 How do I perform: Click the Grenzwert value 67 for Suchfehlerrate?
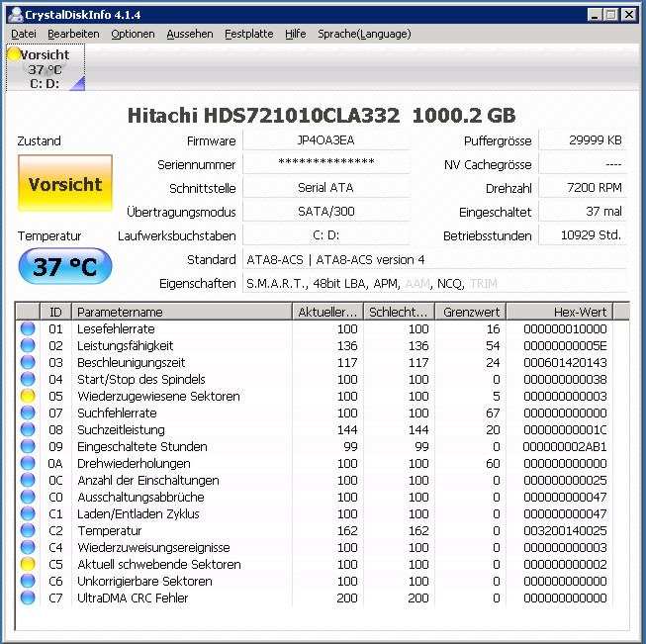click(x=493, y=413)
